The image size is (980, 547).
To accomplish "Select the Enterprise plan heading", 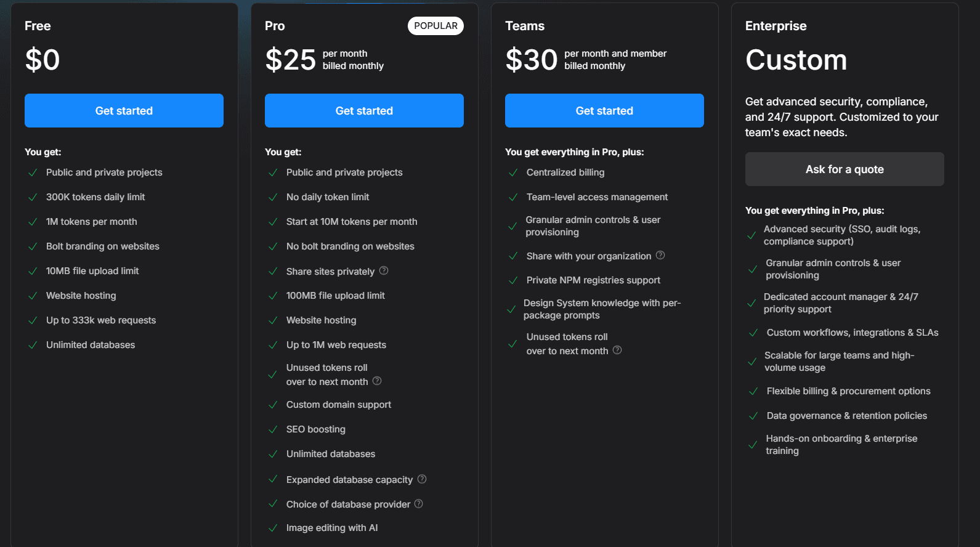I will tap(775, 26).
